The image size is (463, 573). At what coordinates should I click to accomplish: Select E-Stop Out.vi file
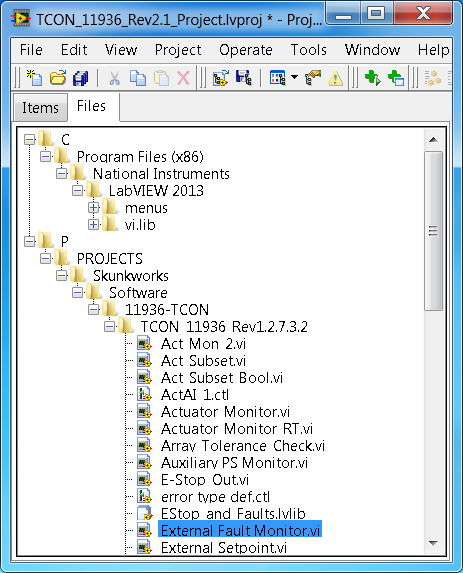pos(205,480)
